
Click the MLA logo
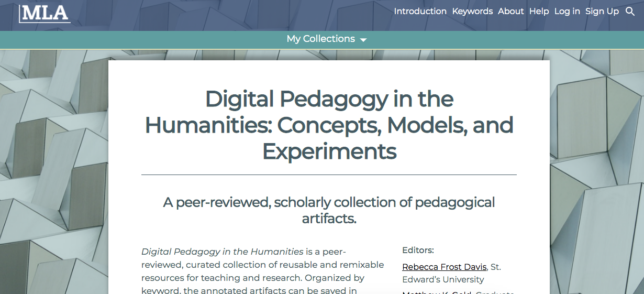[x=45, y=14]
